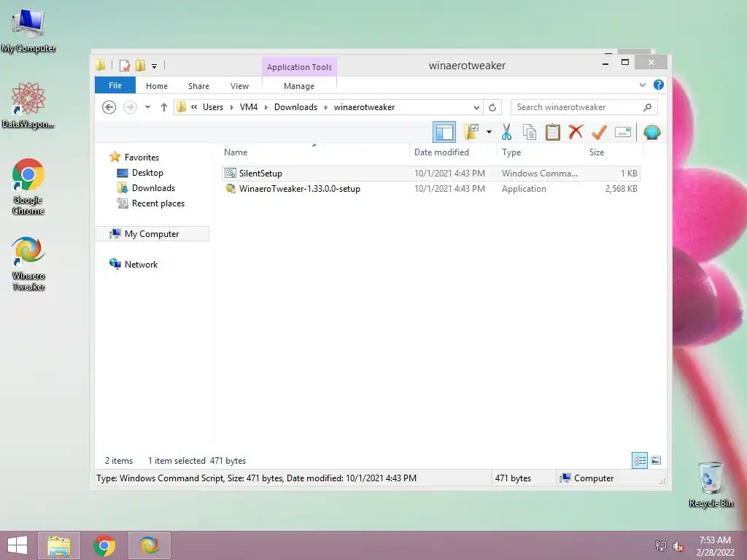This screenshot has height=560, width=747.
Task: Delete selected file with red X icon
Action: tap(576, 131)
